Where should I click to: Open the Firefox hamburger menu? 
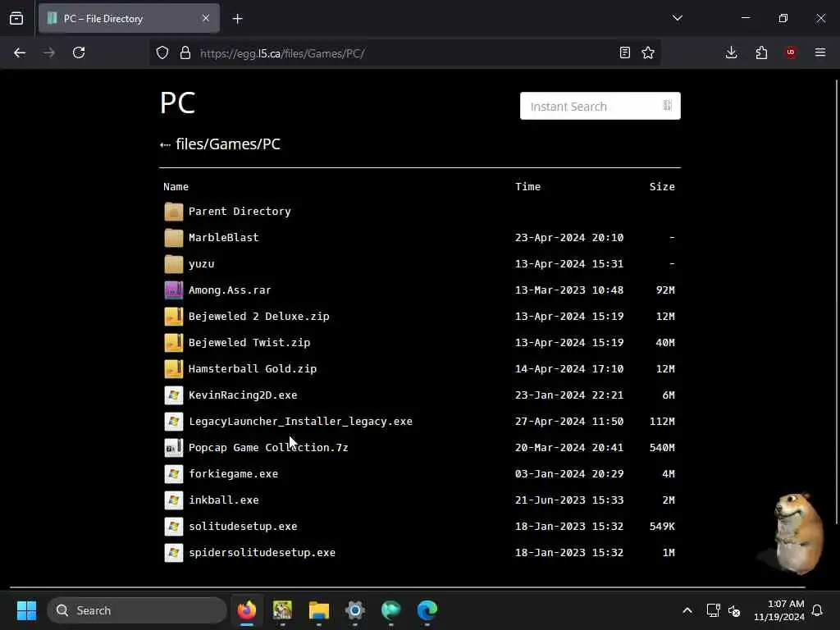point(820,52)
